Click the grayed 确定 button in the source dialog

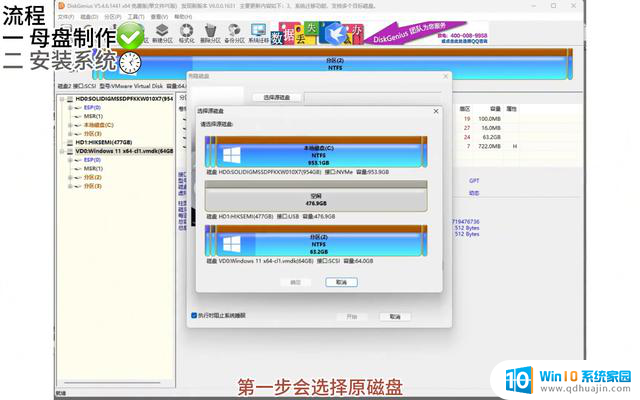click(x=296, y=282)
